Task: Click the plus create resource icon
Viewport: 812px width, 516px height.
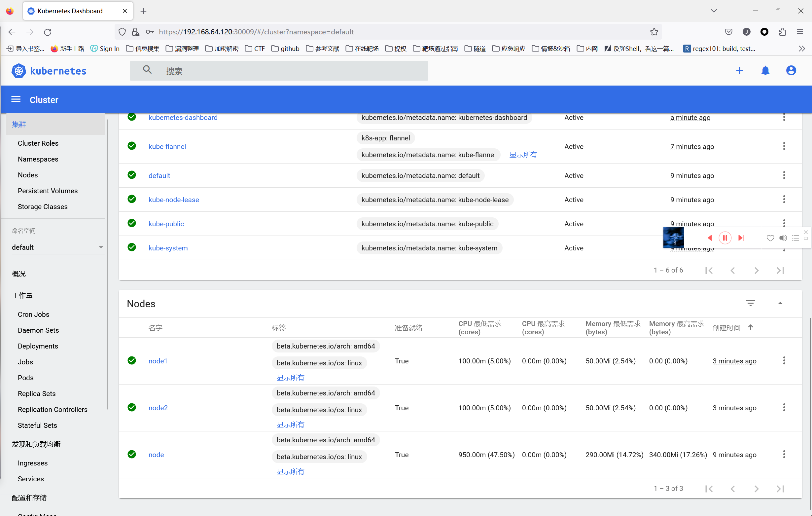Action: 739,70
